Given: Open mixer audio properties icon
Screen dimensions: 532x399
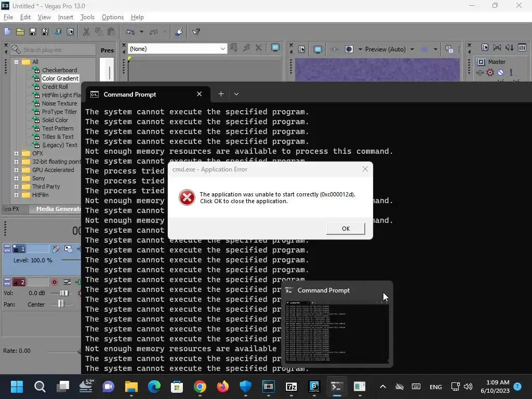Looking at the screenshot, I should [485, 47].
